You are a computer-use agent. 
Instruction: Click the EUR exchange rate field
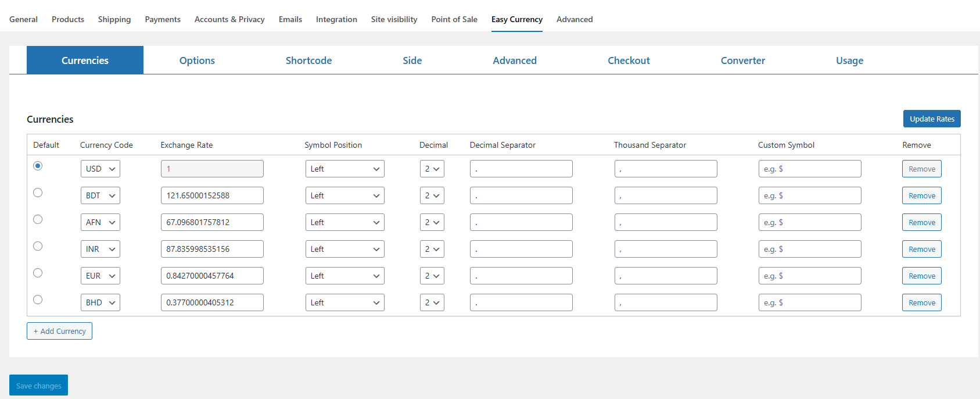click(211, 276)
